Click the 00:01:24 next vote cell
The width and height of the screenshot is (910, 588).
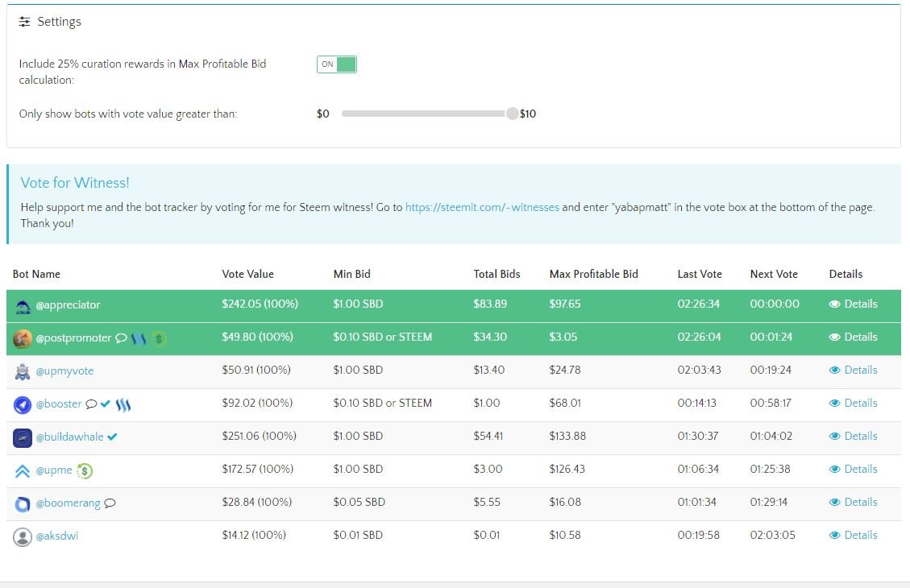tap(771, 337)
